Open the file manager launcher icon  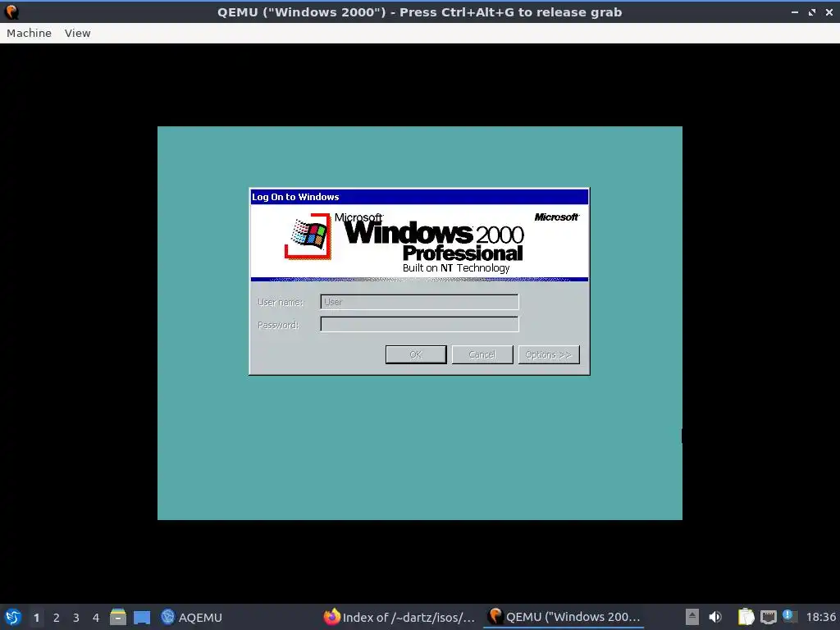pos(118,617)
